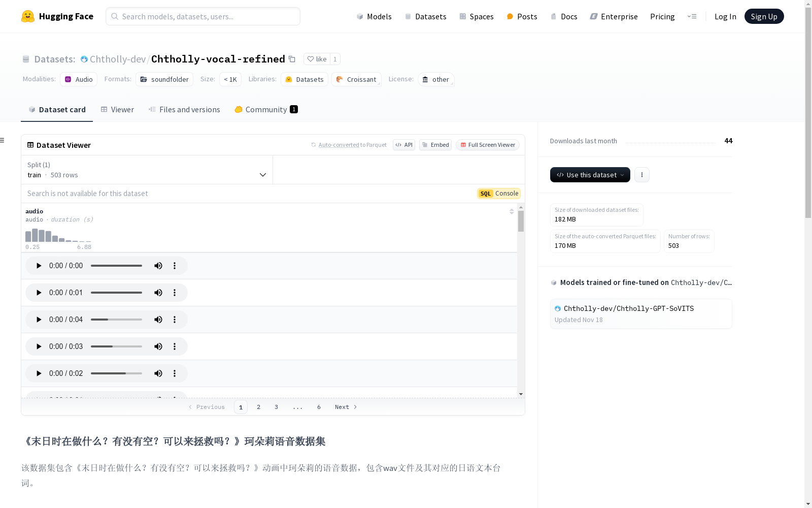Viewport: 812px width, 508px height.
Task: Play the 0:00 / 0:02 audio clip
Action: 39,373
